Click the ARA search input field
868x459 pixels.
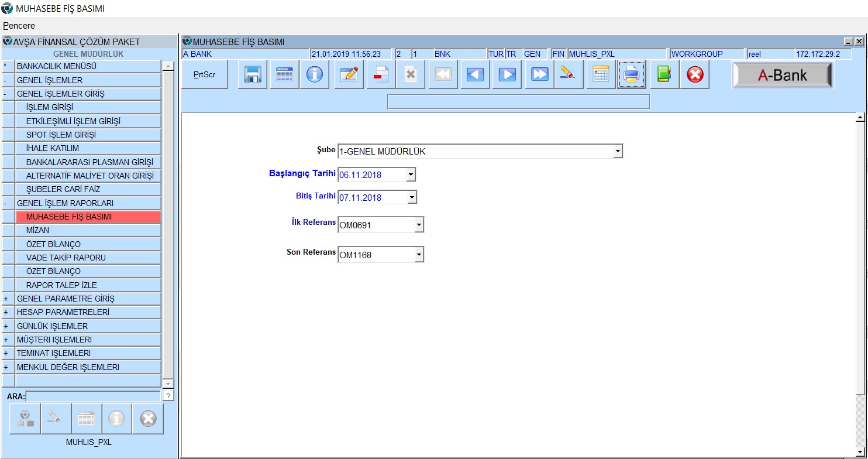click(92, 396)
